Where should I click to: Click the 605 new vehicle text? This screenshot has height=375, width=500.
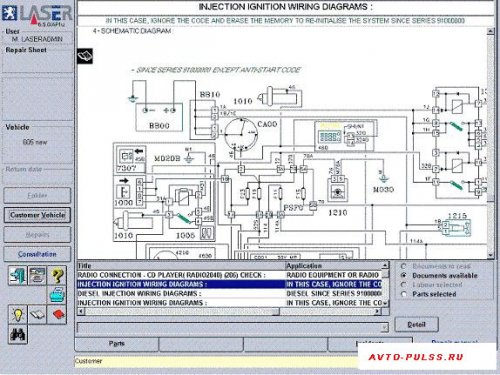click(x=35, y=142)
